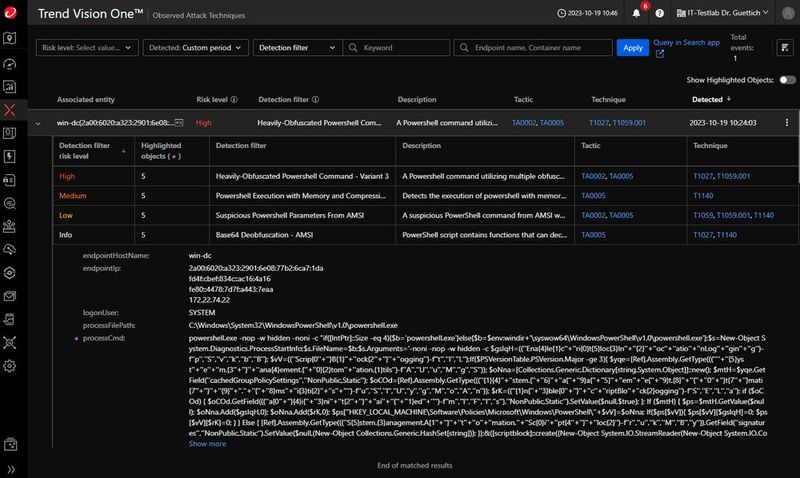The height and width of the screenshot is (478, 800).
Task: Open the Detected Custom period dropdown
Action: coord(195,47)
